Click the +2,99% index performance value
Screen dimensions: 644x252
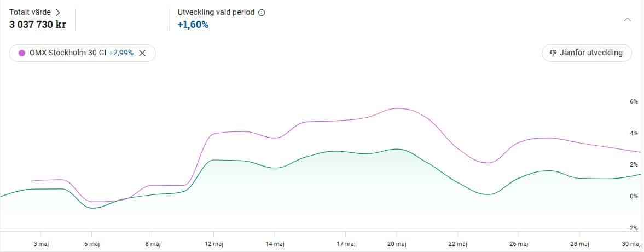pos(121,53)
